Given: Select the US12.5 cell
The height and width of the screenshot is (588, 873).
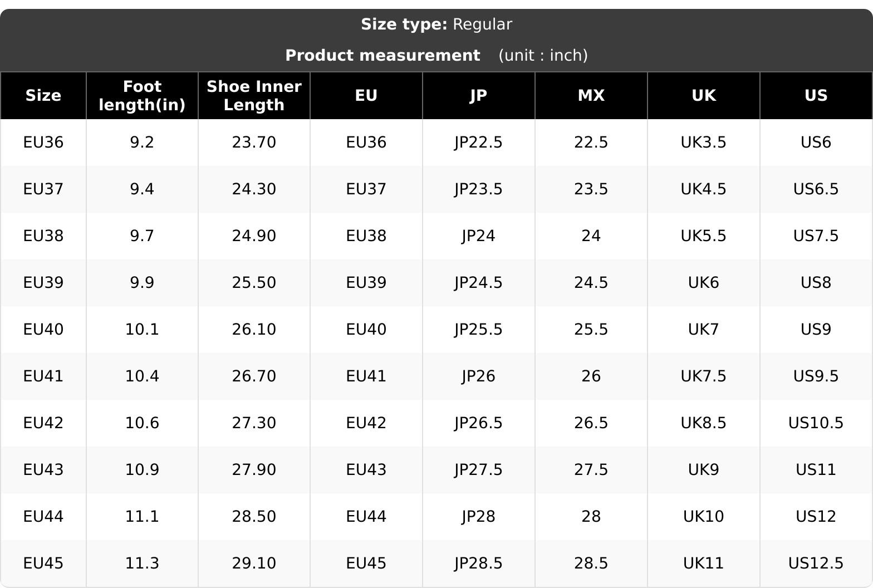Looking at the screenshot, I should (816, 563).
